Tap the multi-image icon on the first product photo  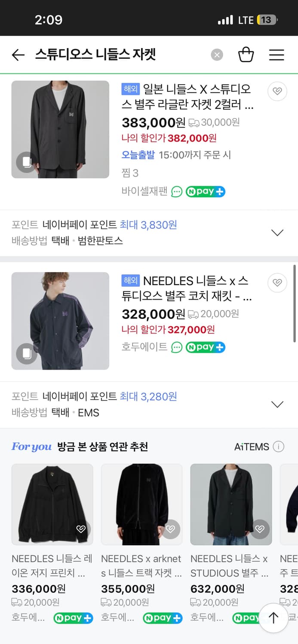[x=26, y=162]
